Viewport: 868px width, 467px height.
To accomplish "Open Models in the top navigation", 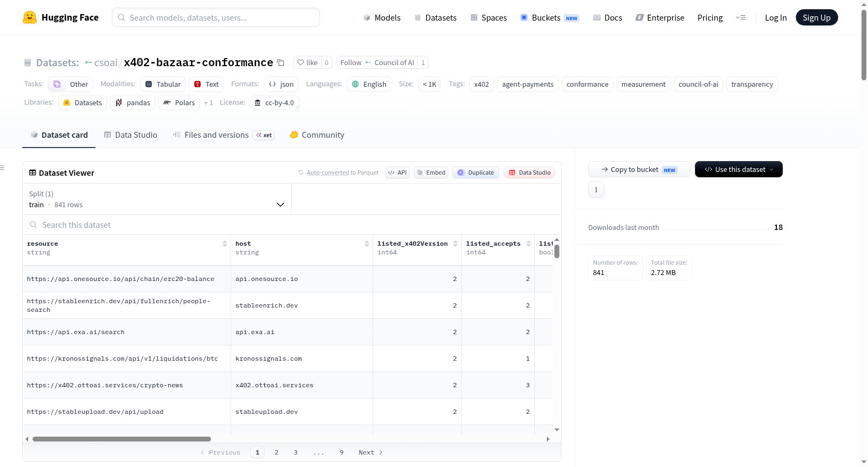I will [x=382, y=17].
